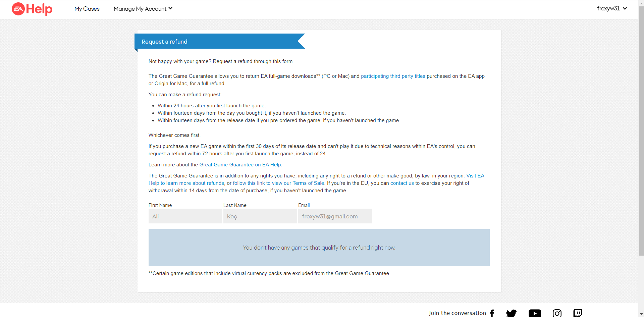Open EA's Twitch icon
The height and width of the screenshot is (317, 644).
coord(578,313)
